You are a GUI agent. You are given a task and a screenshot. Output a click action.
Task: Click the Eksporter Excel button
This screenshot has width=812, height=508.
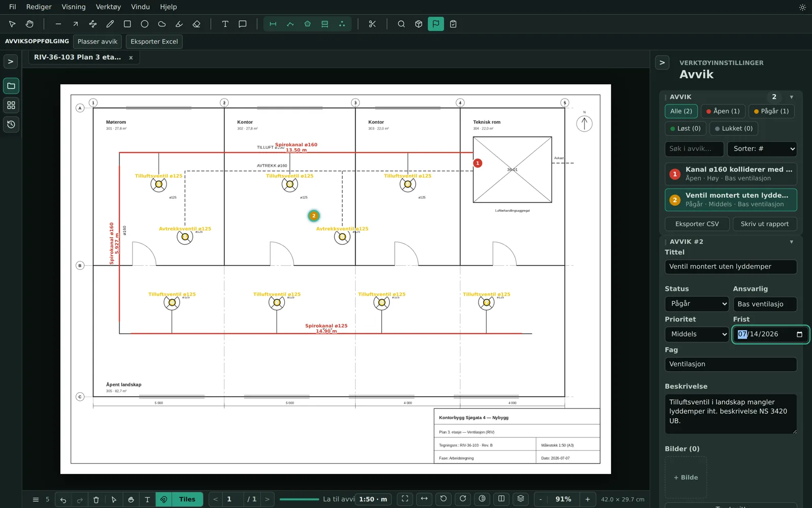tap(154, 42)
